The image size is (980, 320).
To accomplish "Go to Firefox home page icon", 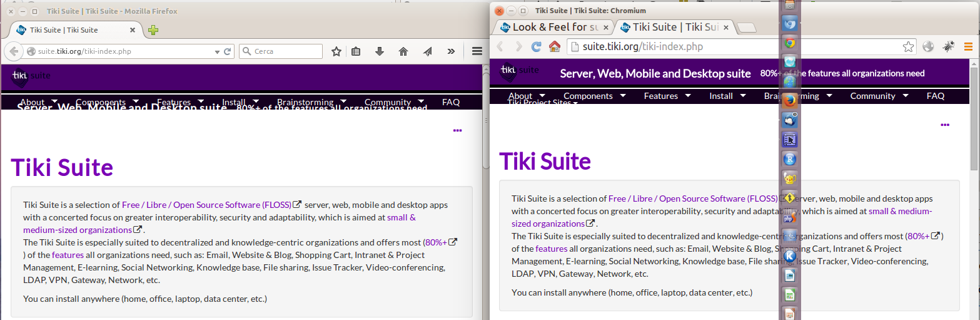I will 403,51.
